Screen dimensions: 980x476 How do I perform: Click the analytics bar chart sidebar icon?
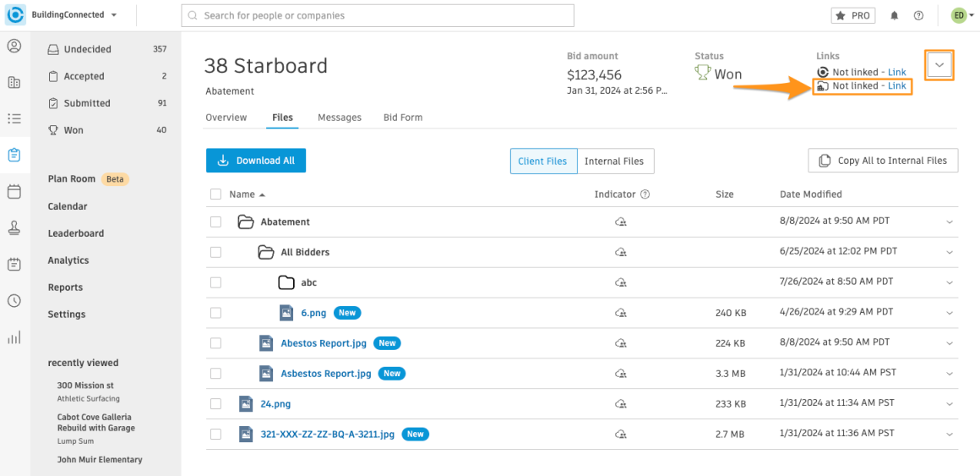(x=14, y=337)
